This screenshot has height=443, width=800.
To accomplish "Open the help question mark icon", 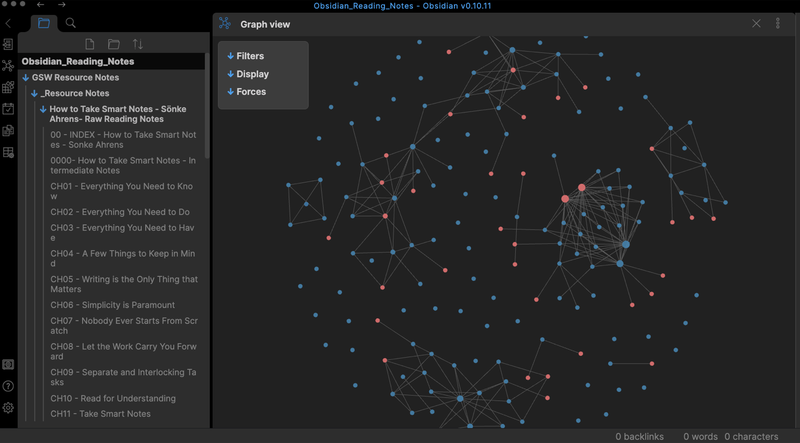I will coord(8,386).
